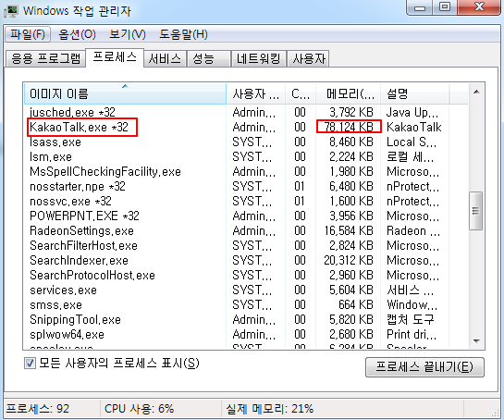
Task: Click the 664 KB memory value
Action: pyautogui.click(x=356, y=304)
